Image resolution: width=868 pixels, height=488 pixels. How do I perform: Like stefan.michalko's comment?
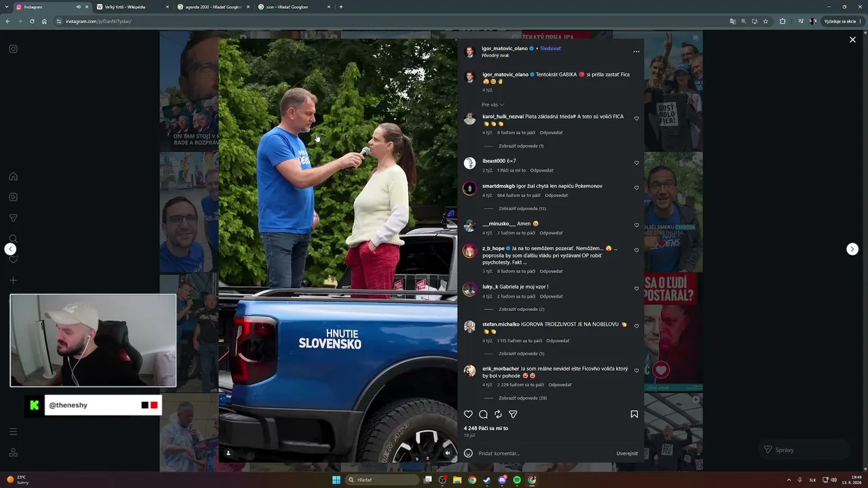pyautogui.click(x=636, y=326)
